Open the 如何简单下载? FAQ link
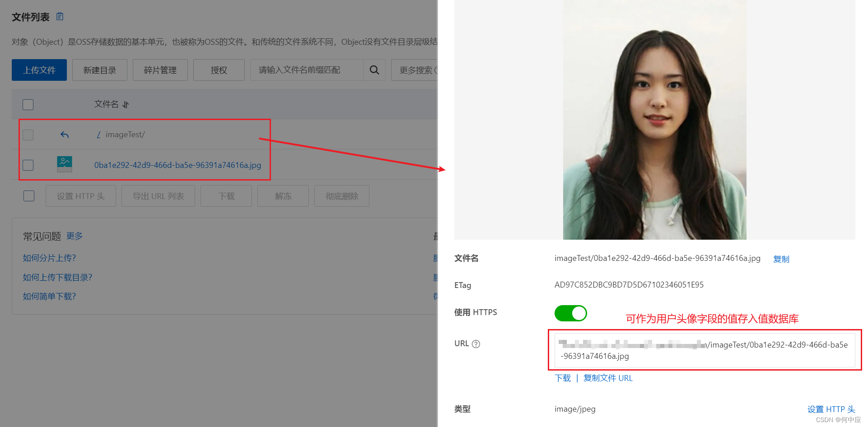This screenshot has height=427, width=868. pyautogui.click(x=49, y=296)
